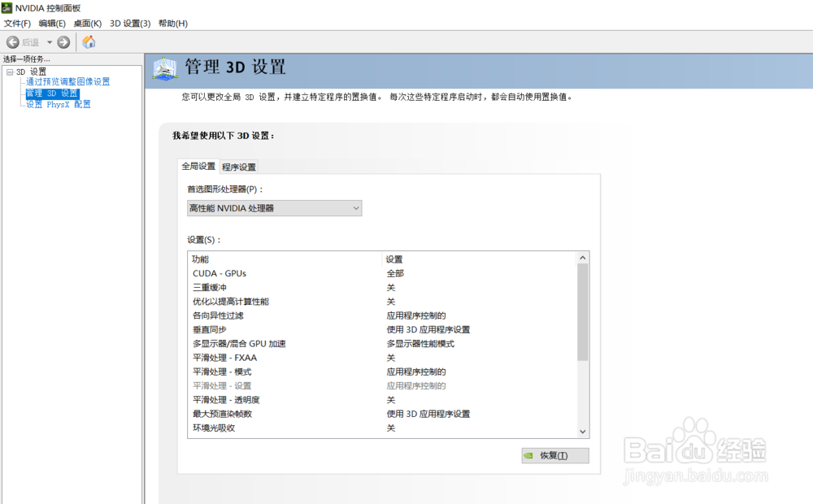
Task: Select 管理 3D 设置 in the task tree
Action: 50,92
